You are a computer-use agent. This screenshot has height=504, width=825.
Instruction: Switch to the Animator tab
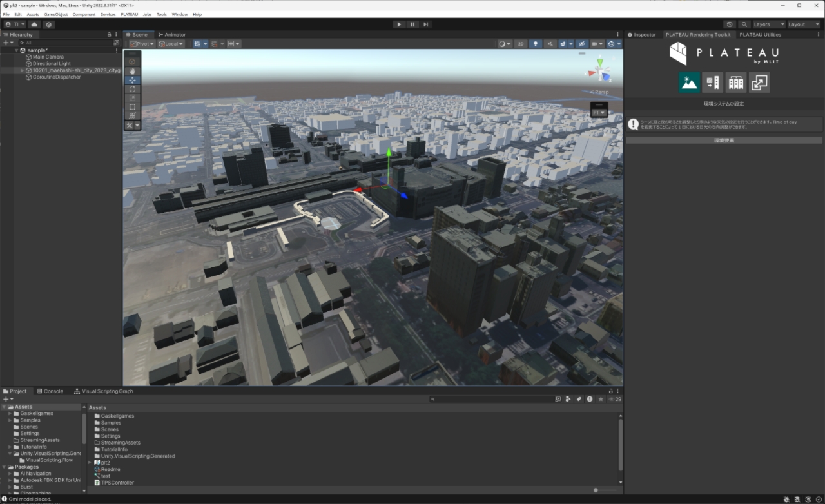(171, 35)
